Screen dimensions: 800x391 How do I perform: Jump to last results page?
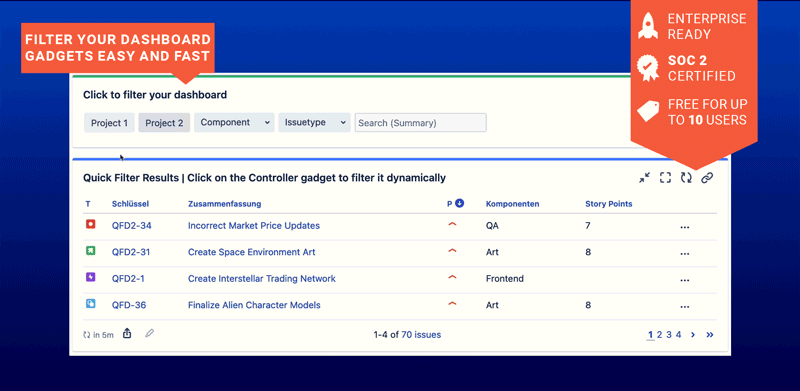[x=710, y=335]
